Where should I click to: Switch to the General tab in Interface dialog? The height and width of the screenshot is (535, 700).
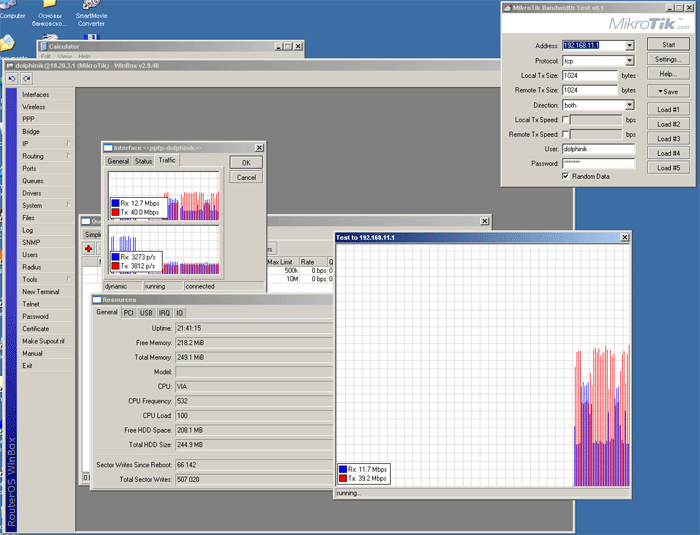tap(118, 161)
